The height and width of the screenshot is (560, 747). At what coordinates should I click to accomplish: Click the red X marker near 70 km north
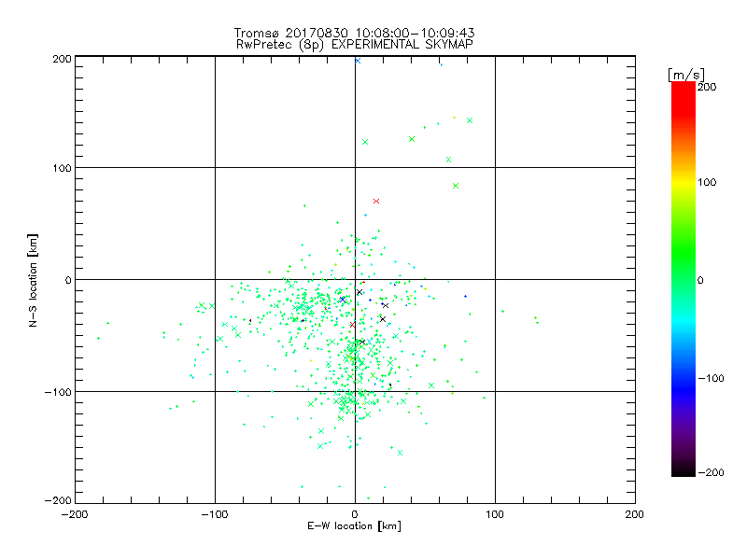pos(376,201)
